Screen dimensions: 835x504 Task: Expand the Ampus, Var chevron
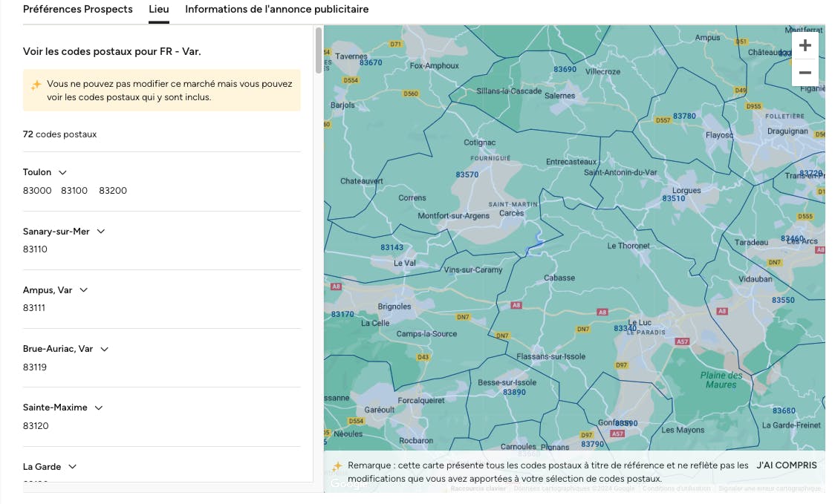(84, 290)
